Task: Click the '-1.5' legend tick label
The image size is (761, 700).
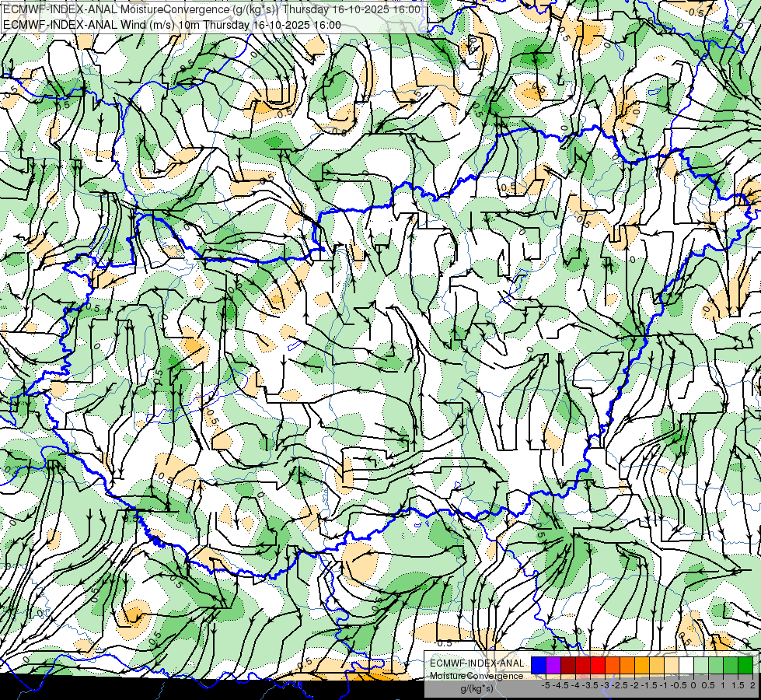Action: (x=649, y=685)
